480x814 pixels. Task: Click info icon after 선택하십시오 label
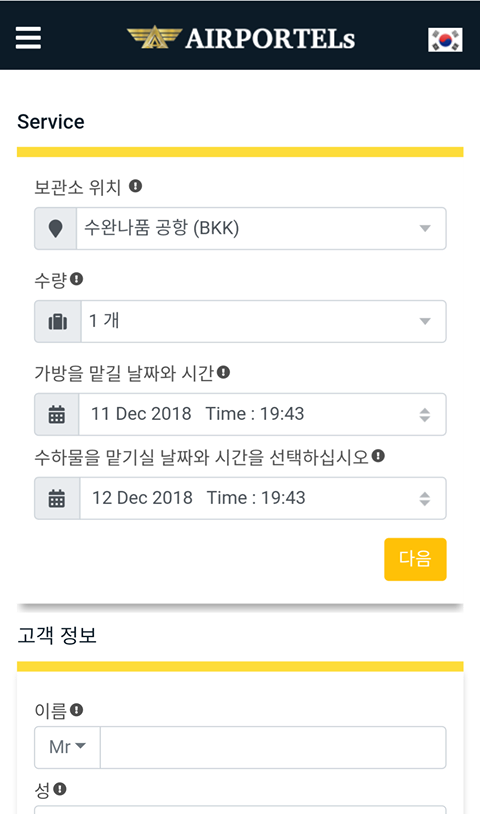coord(378,456)
